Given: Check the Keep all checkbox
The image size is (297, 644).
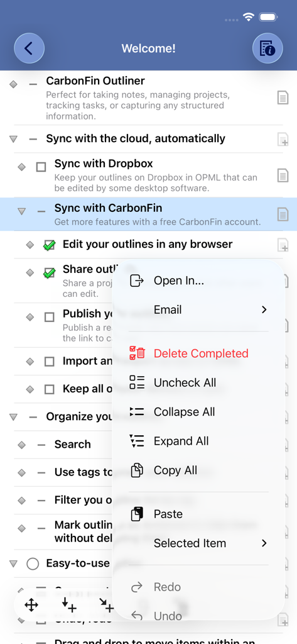Looking at the screenshot, I should pos(49,389).
